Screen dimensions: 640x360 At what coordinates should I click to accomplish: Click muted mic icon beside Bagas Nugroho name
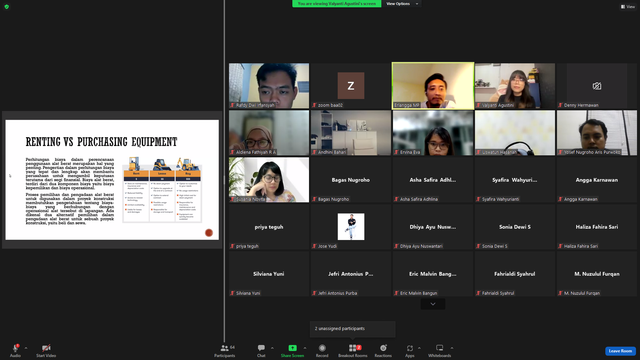pos(314,199)
